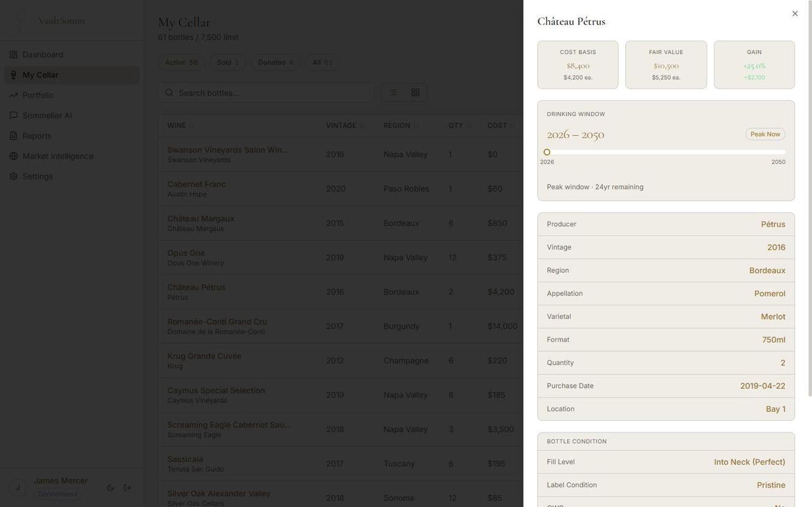Image resolution: width=812 pixels, height=507 pixels.
Task: Close the Château Pétrus detail panel
Action: pyautogui.click(x=795, y=14)
